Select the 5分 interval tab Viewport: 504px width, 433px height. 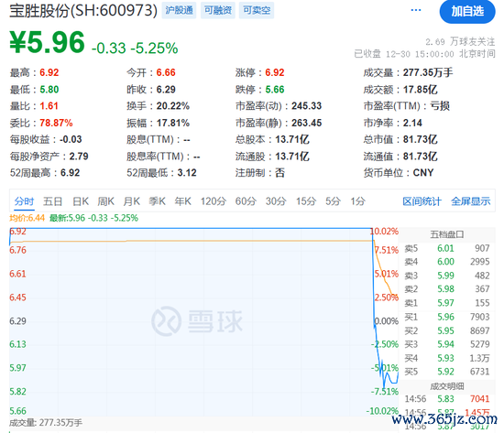click(333, 201)
